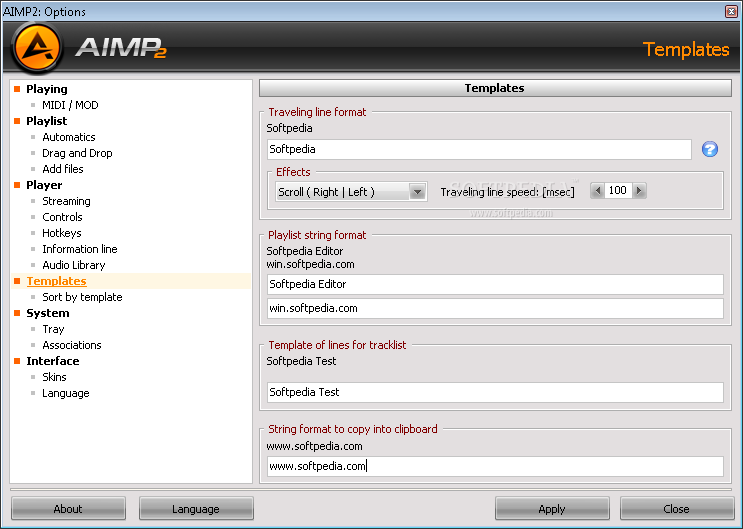Open the Skins settings page
The image size is (743, 529).
point(54,377)
